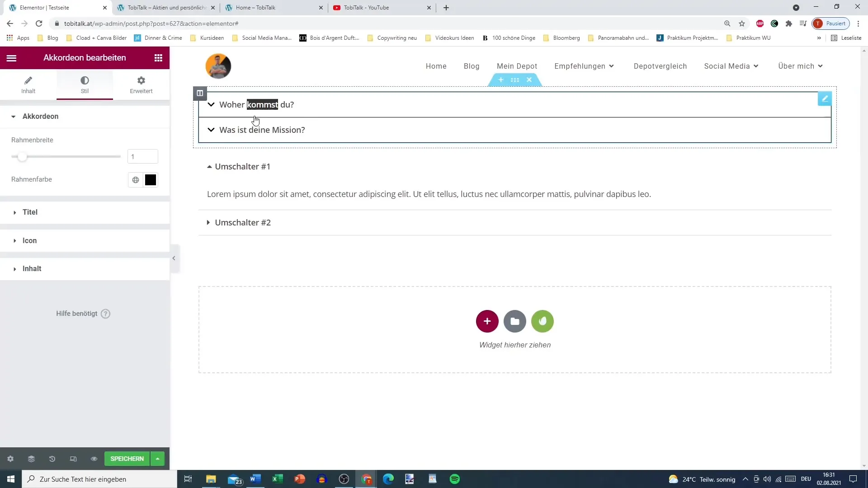
Task: Collapse the Elementor side panel
Action: point(174,258)
